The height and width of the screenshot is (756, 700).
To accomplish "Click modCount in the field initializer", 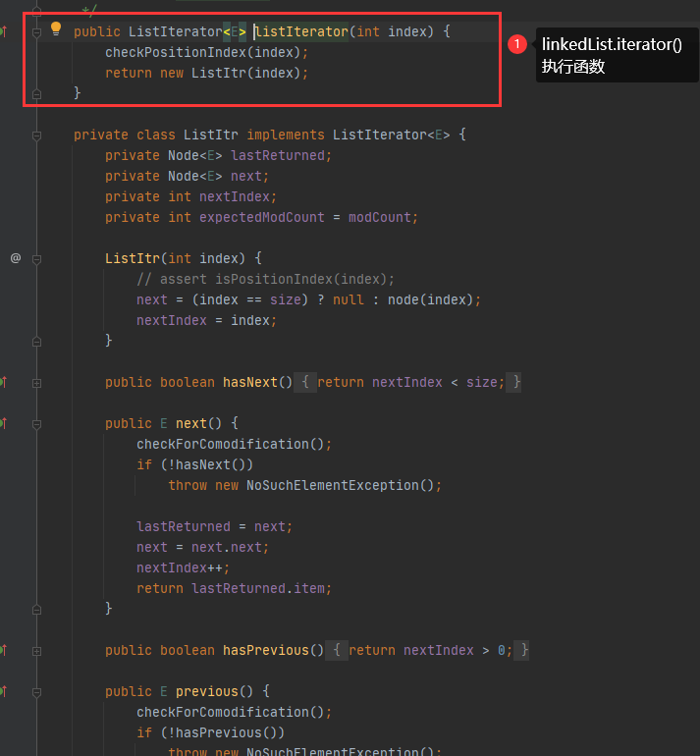I will click(x=380, y=217).
